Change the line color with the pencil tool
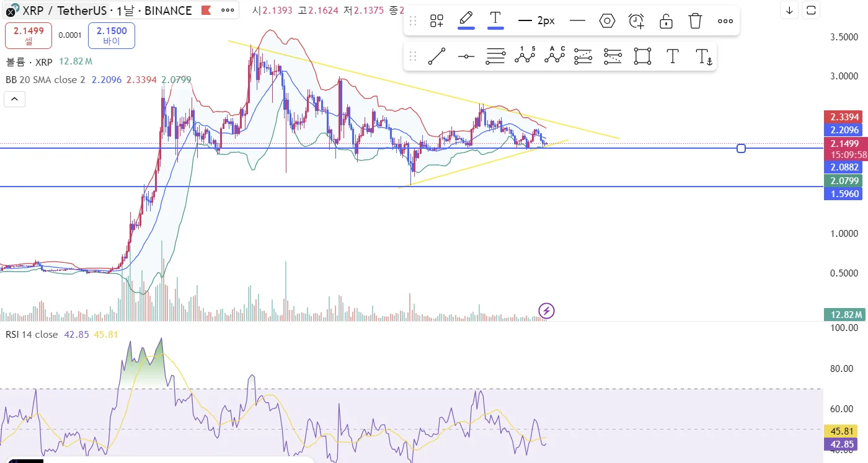Screen dimensions: 868x463 (x=466, y=21)
